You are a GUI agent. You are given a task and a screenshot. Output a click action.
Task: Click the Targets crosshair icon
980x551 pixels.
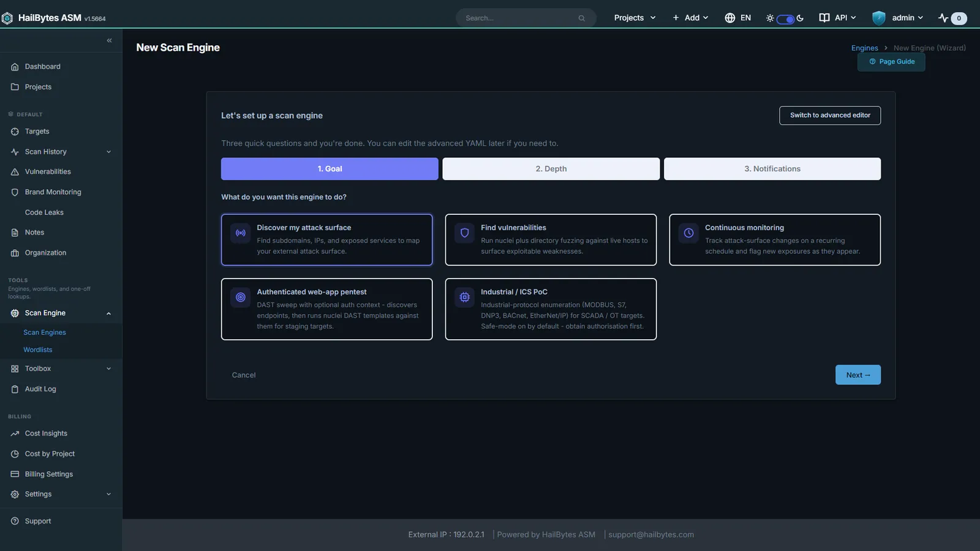[x=15, y=132]
